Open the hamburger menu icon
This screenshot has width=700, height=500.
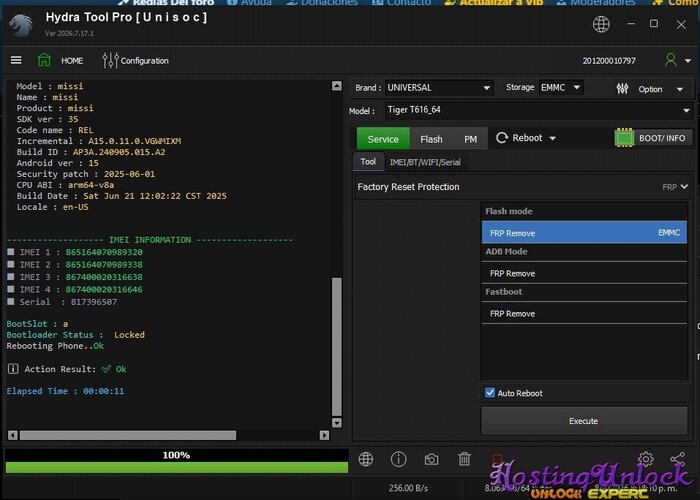point(16,60)
